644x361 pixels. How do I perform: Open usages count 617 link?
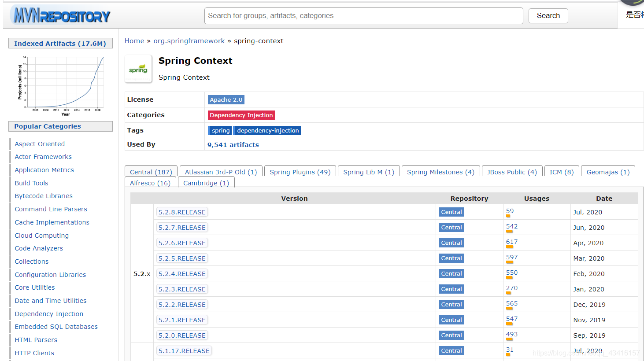(512, 242)
